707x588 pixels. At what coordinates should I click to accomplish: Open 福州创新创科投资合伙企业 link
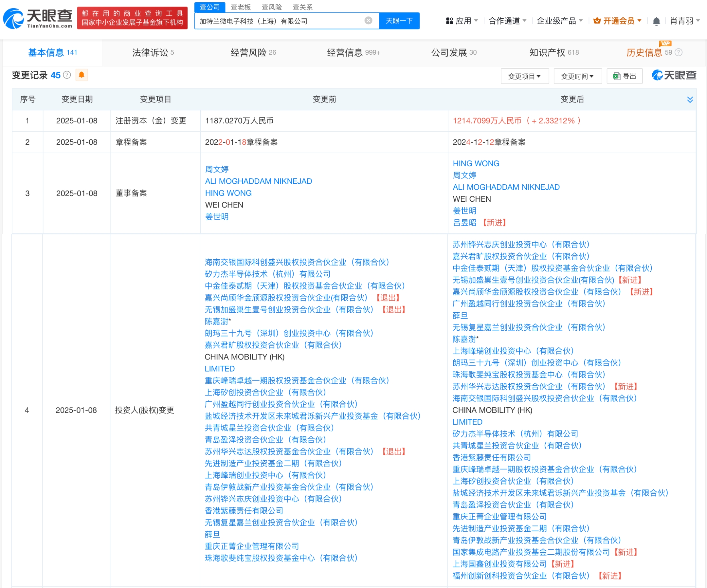pyautogui.click(x=521, y=576)
